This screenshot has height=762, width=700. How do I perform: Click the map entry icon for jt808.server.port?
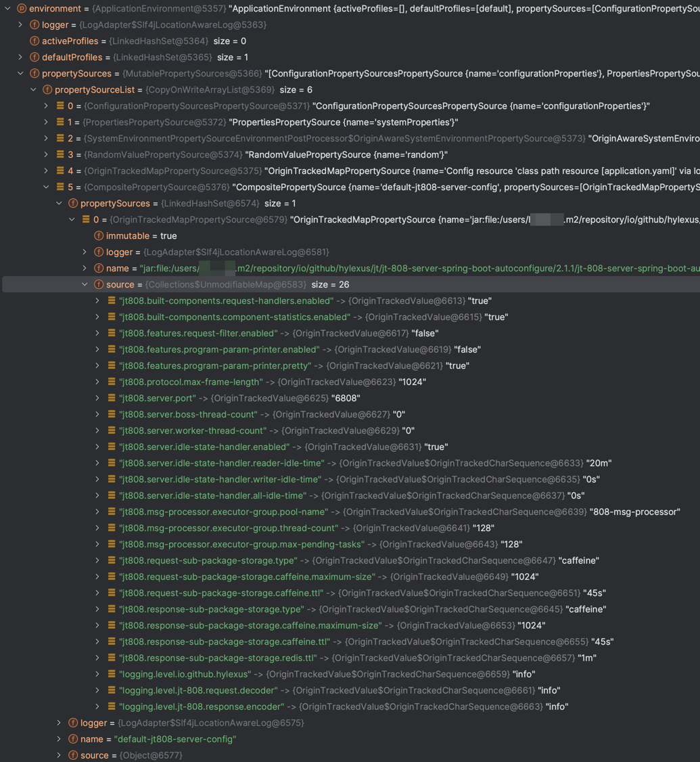click(x=110, y=398)
